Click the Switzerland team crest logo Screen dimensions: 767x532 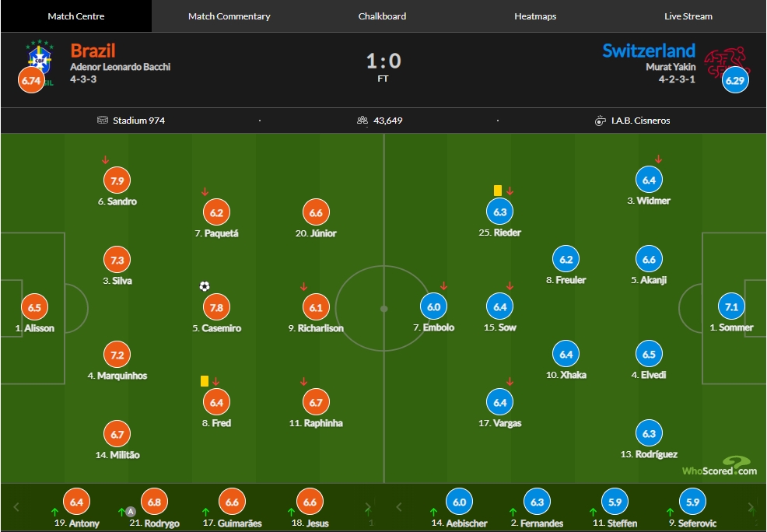click(727, 62)
